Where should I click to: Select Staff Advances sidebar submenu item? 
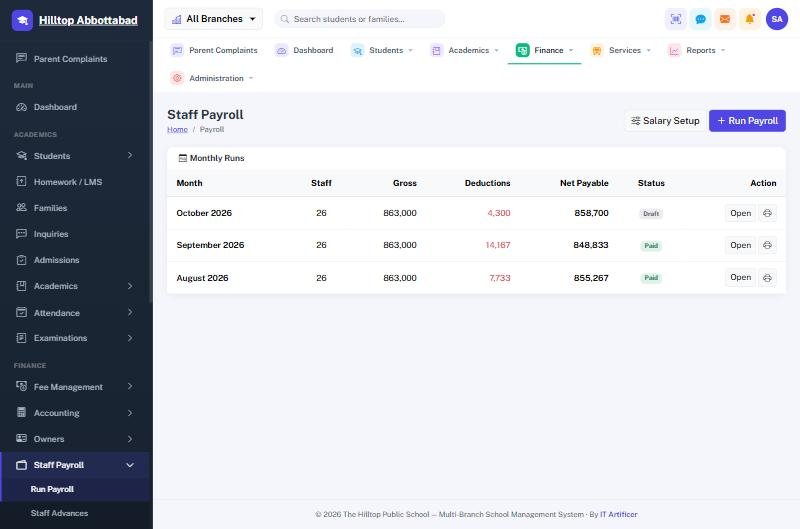point(59,513)
